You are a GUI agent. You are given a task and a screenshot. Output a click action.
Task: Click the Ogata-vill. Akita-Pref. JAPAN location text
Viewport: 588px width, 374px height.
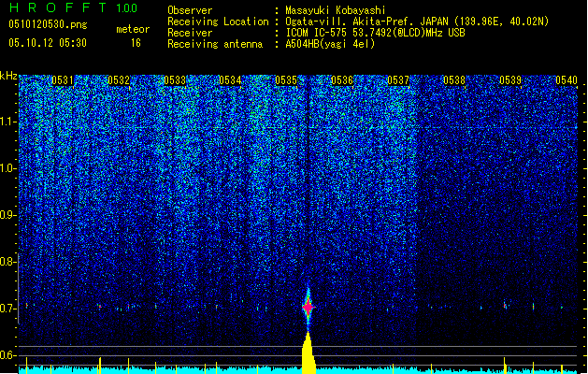coord(417,22)
